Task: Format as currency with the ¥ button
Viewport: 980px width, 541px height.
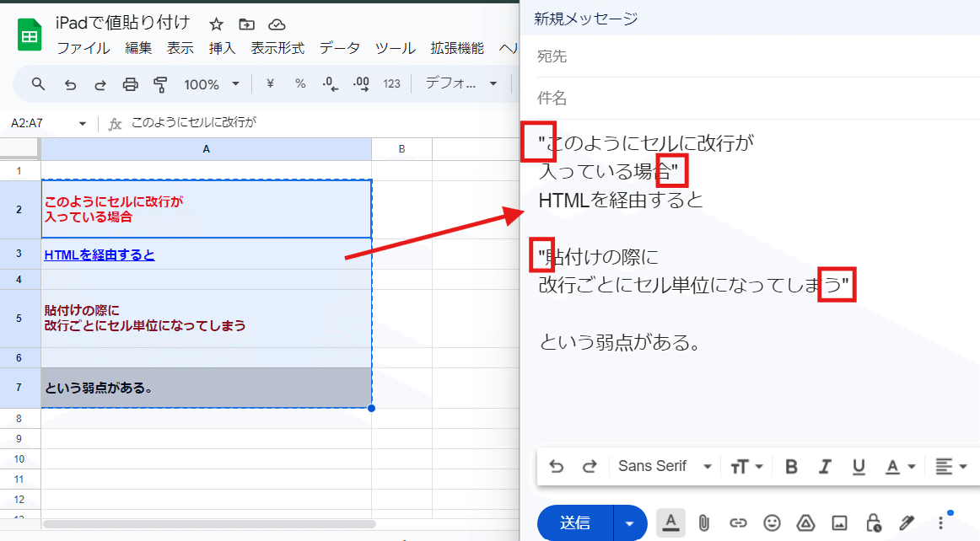Action: point(270,83)
